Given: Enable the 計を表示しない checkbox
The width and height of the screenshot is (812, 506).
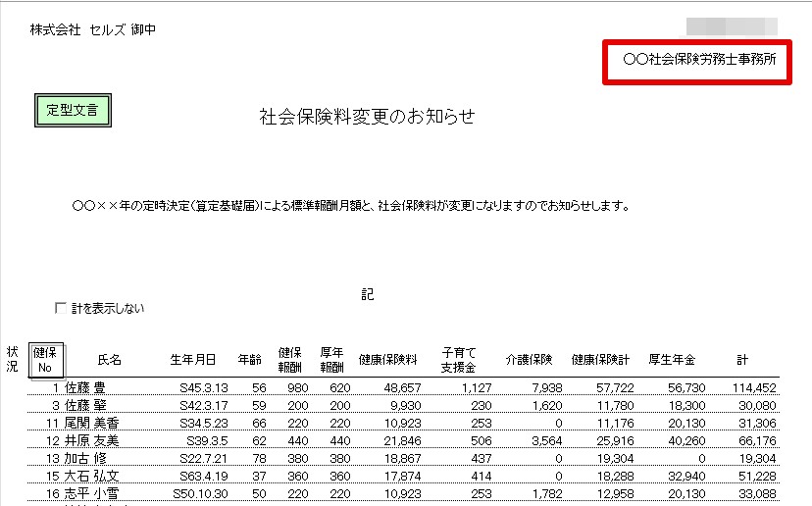Looking at the screenshot, I should (x=60, y=308).
